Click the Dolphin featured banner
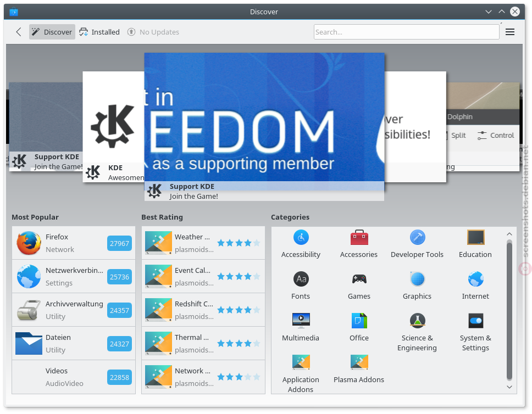Image resolution: width=532 pixels, height=414 pixels. click(483, 126)
